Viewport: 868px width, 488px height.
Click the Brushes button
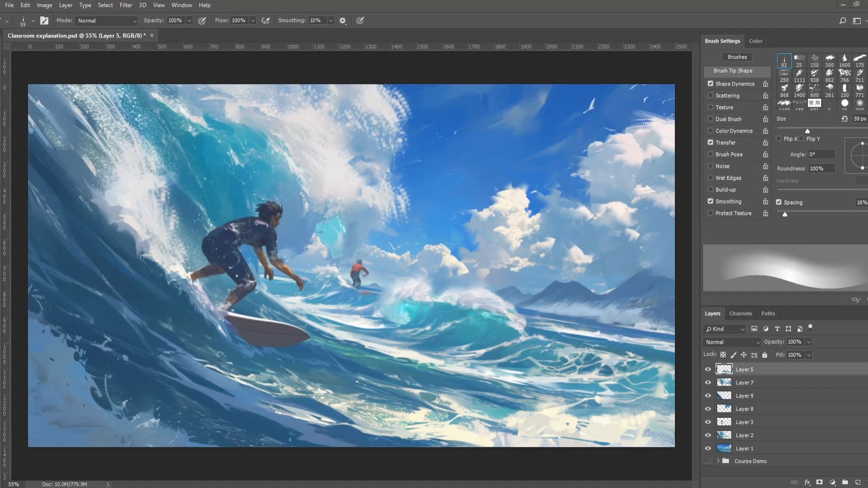(737, 57)
